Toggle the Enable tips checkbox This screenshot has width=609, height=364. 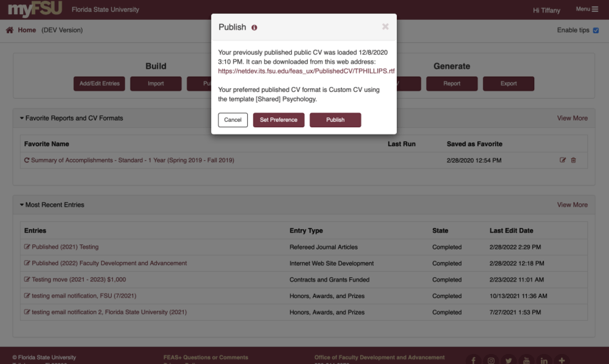click(596, 30)
